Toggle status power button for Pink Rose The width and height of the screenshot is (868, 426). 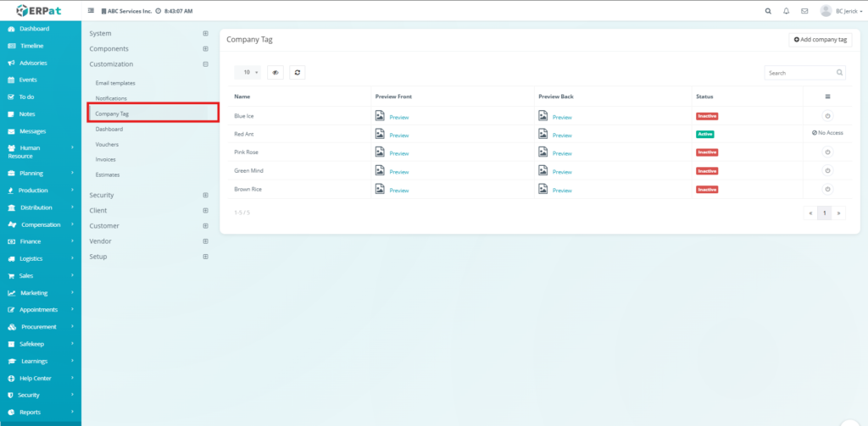[x=827, y=152]
